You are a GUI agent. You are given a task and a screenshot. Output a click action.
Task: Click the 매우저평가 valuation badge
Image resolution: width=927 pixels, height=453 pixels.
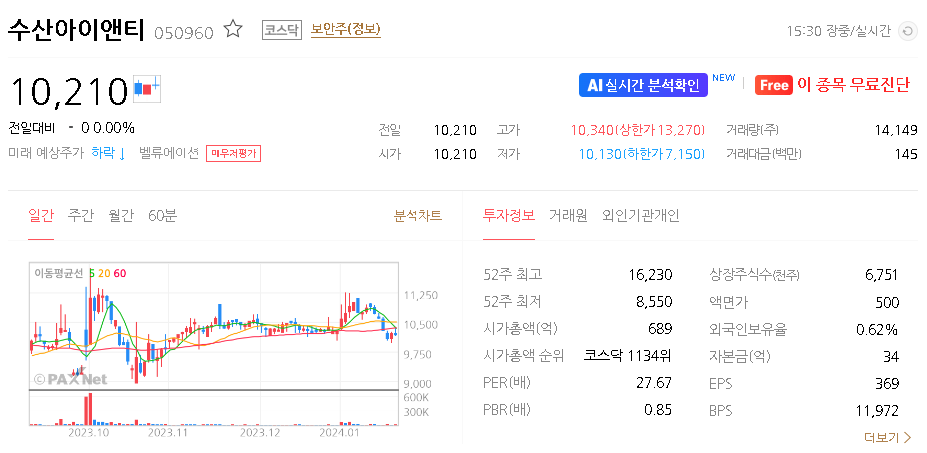pyautogui.click(x=234, y=154)
